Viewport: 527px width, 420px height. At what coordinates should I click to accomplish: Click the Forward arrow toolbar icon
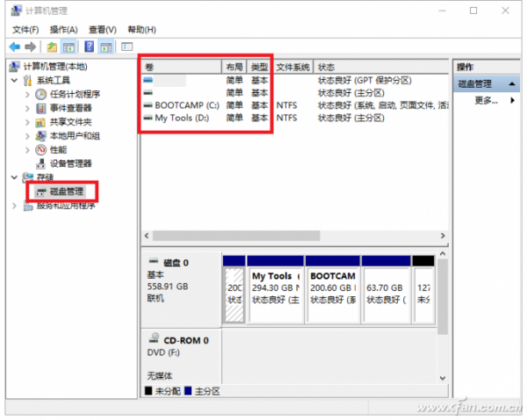[31, 47]
